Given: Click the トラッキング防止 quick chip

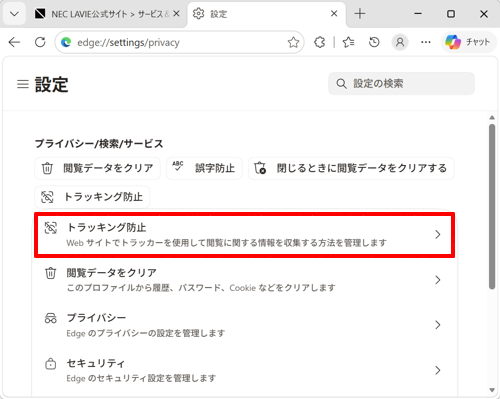Looking at the screenshot, I should (x=92, y=197).
